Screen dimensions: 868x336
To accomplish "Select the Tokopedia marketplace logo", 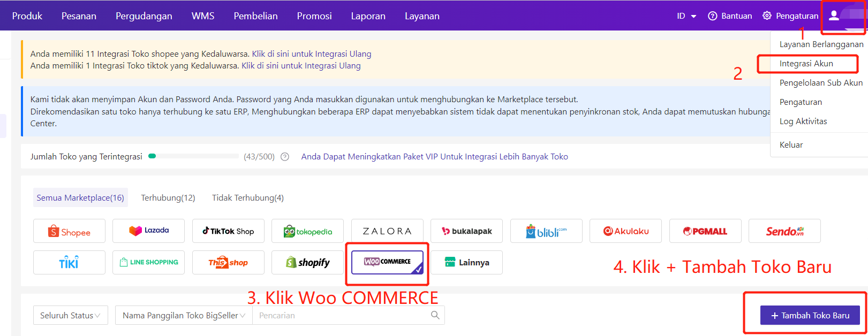I will 307,231.
